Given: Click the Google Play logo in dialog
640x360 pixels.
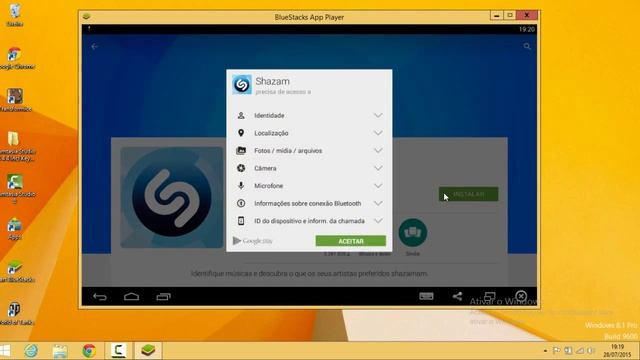Looking at the screenshot, I should (x=253, y=241).
